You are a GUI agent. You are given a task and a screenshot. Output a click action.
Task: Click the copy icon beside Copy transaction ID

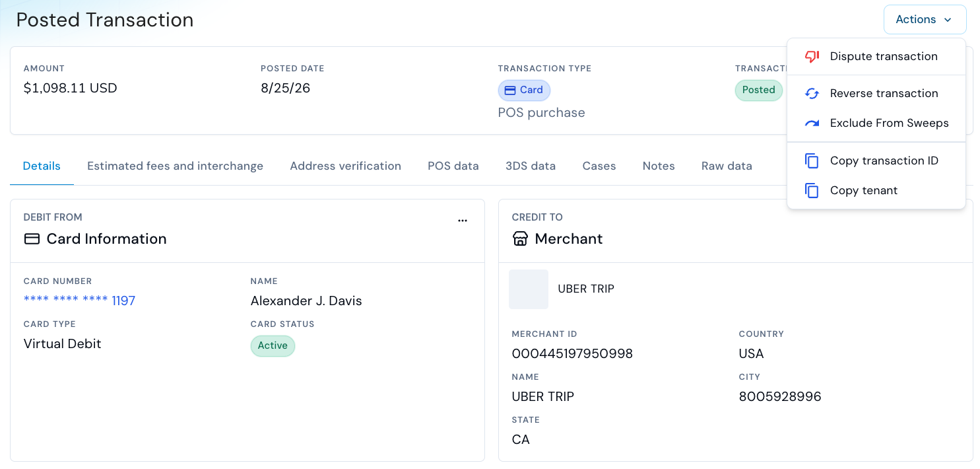pyautogui.click(x=812, y=161)
